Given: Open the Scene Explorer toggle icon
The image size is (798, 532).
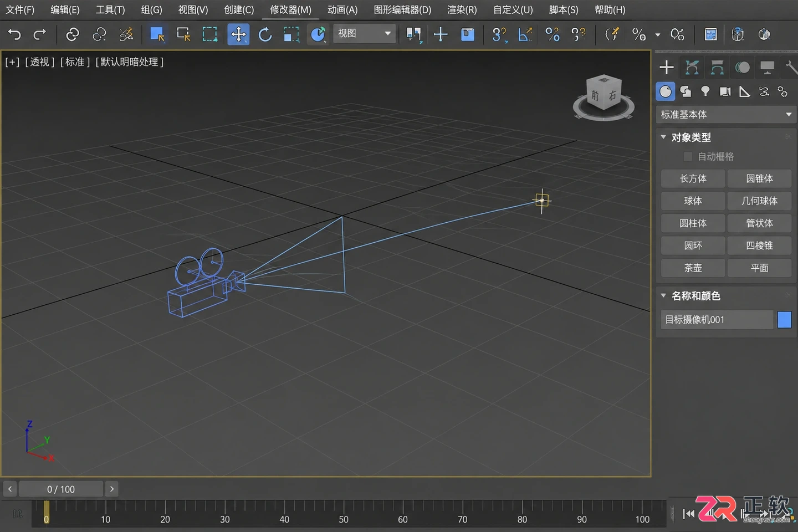Looking at the screenshot, I should [x=710, y=34].
